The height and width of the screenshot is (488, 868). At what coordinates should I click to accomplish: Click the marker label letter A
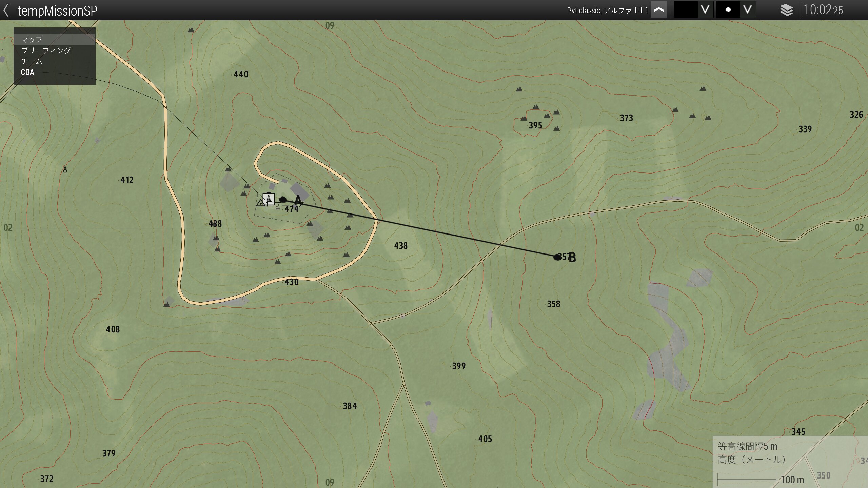tap(298, 201)
